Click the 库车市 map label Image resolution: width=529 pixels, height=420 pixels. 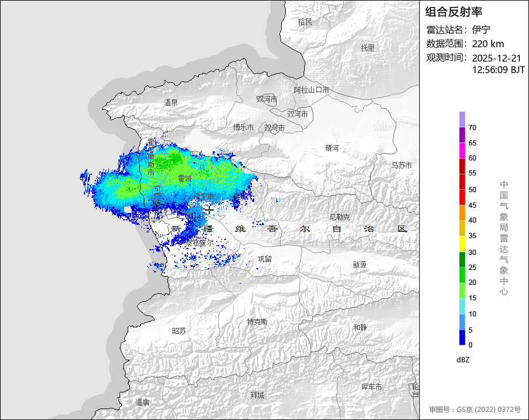(371, 387)
